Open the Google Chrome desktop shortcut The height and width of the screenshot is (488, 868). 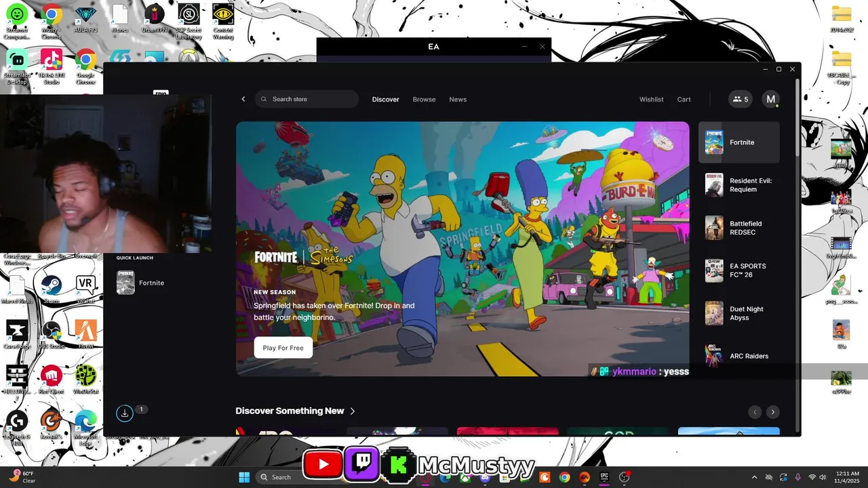pyautogui.click(x=85, y=66)
